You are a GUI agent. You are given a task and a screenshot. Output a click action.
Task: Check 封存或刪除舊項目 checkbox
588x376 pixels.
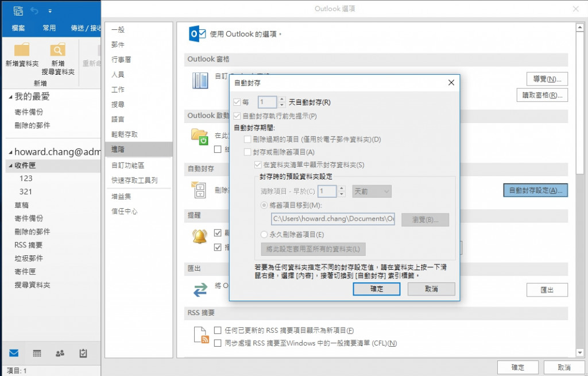(247, 152)
